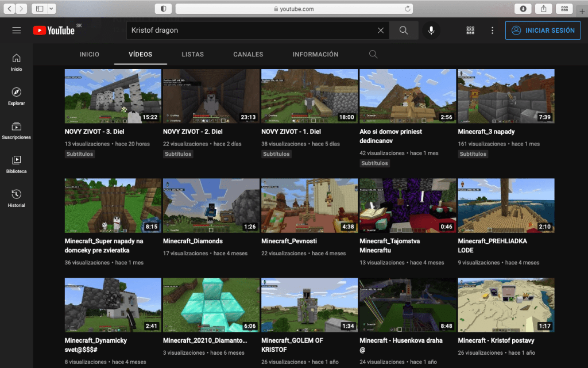This screenshot has width=588, height=368.
Task: Clear the search box text
Action: point(381,30)
